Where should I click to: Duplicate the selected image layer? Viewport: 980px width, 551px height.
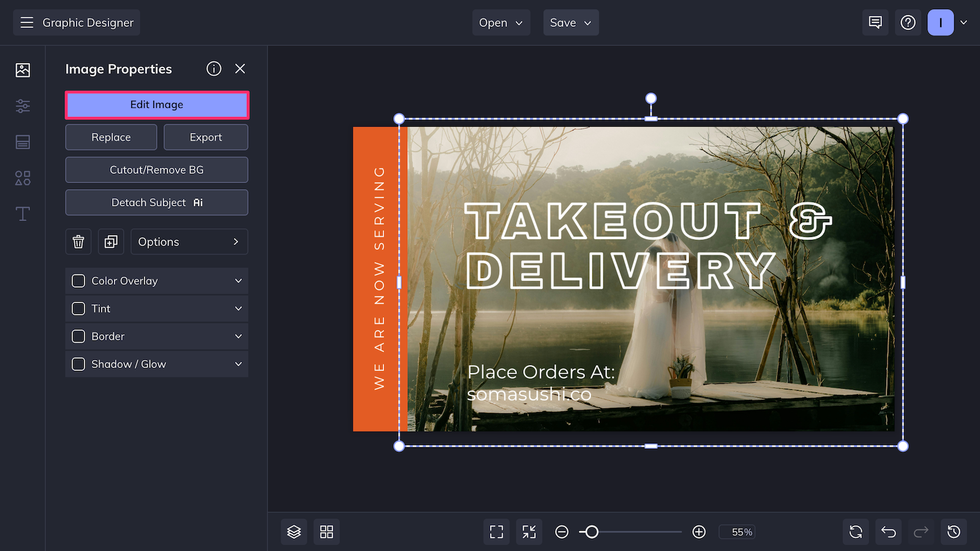click(x=111, y=242)
